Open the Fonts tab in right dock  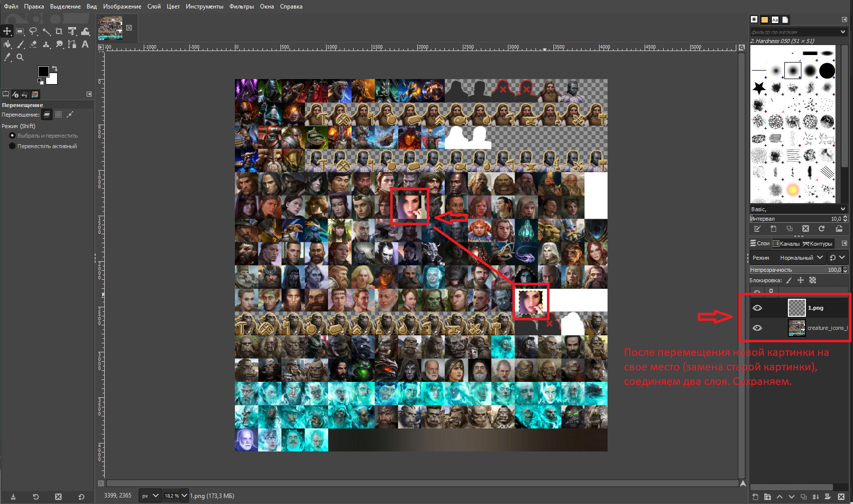[x=775, y=20]
